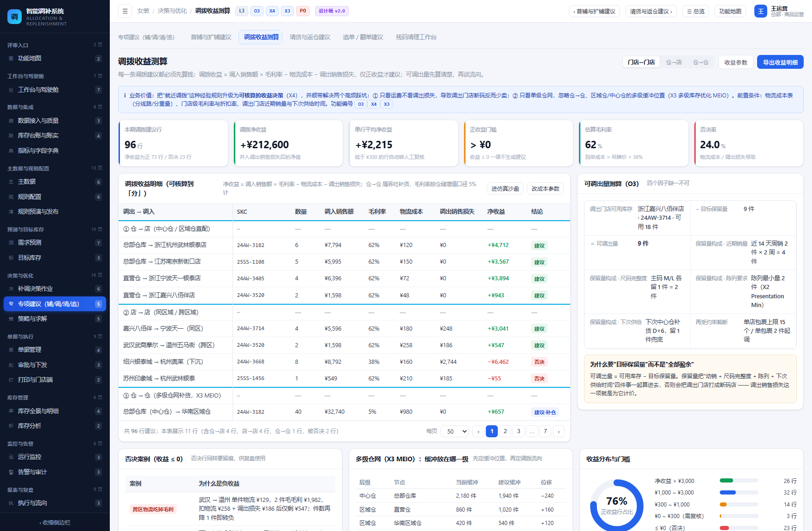Open 补调决策作业 sidebar item
The image size is (812, 531).
(x=55, y=289)
